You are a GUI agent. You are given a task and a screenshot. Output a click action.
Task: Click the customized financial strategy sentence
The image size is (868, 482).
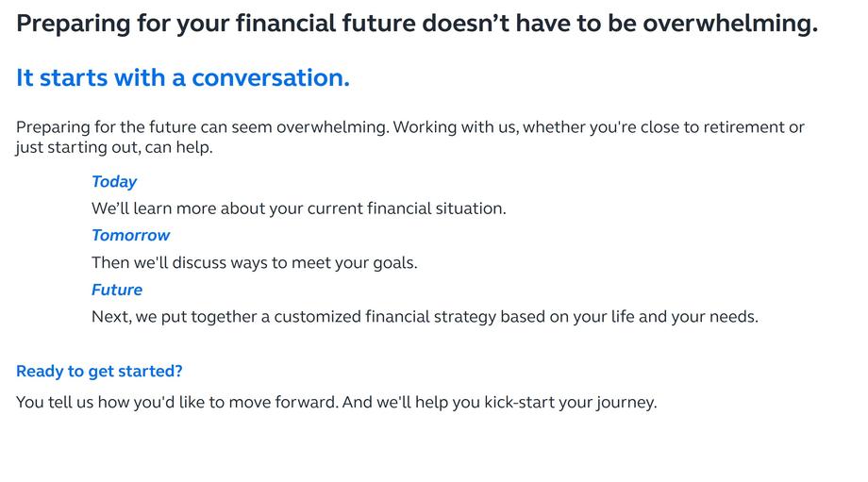(x=426, y=317)
